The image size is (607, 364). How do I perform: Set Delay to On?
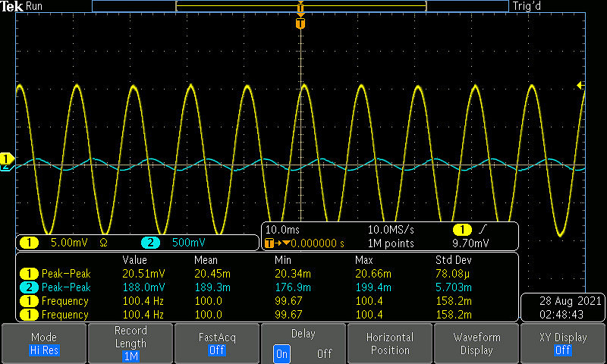click(281, 354)
